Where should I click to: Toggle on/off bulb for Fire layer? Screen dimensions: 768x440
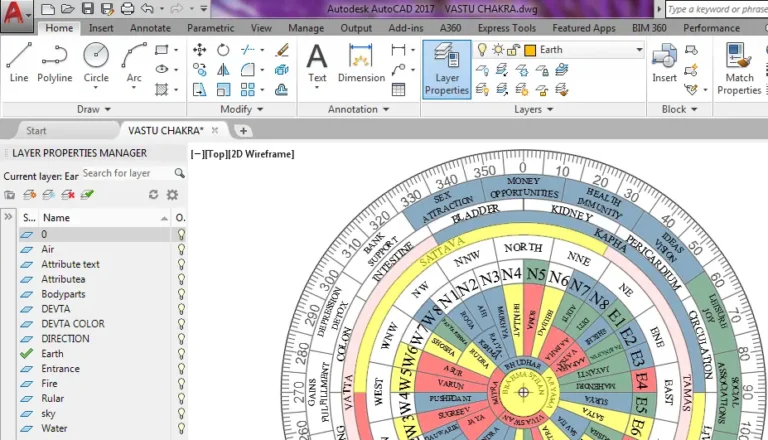pos(181,384)
